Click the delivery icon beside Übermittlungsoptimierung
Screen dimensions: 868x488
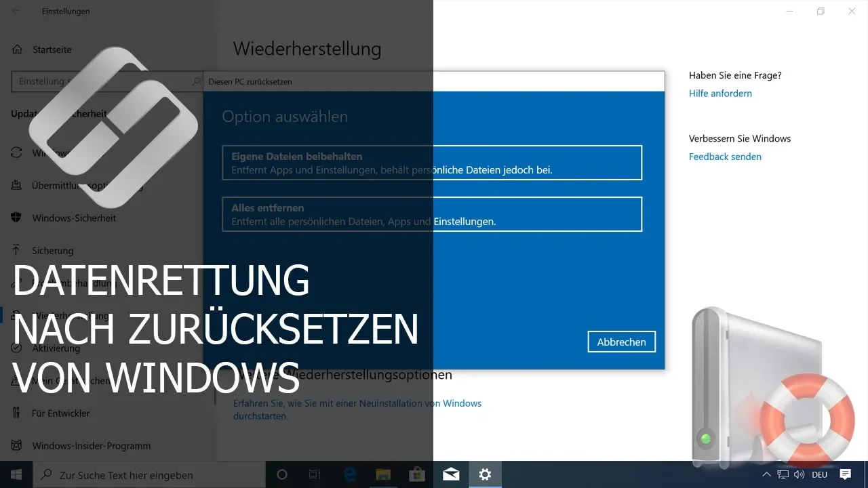coord(17,185)
